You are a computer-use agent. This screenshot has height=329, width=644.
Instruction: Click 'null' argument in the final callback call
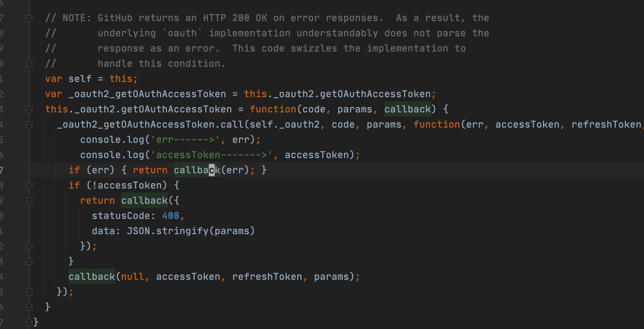point(132,277)
